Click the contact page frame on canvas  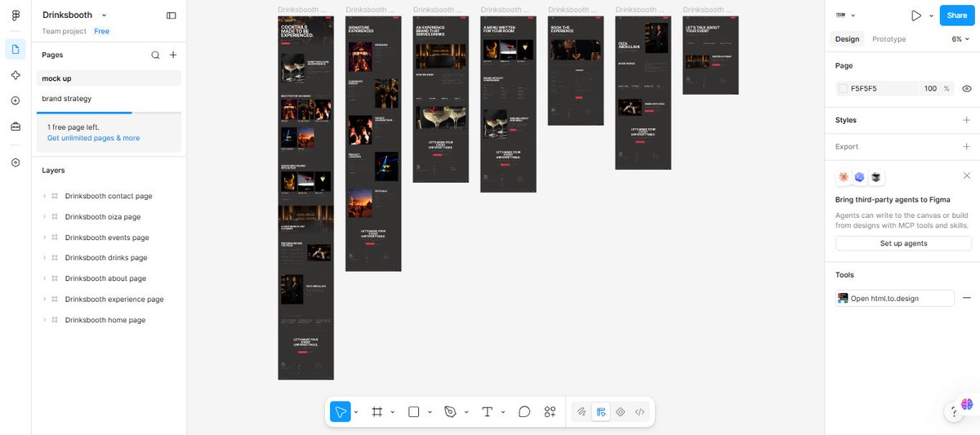(710, 55)
